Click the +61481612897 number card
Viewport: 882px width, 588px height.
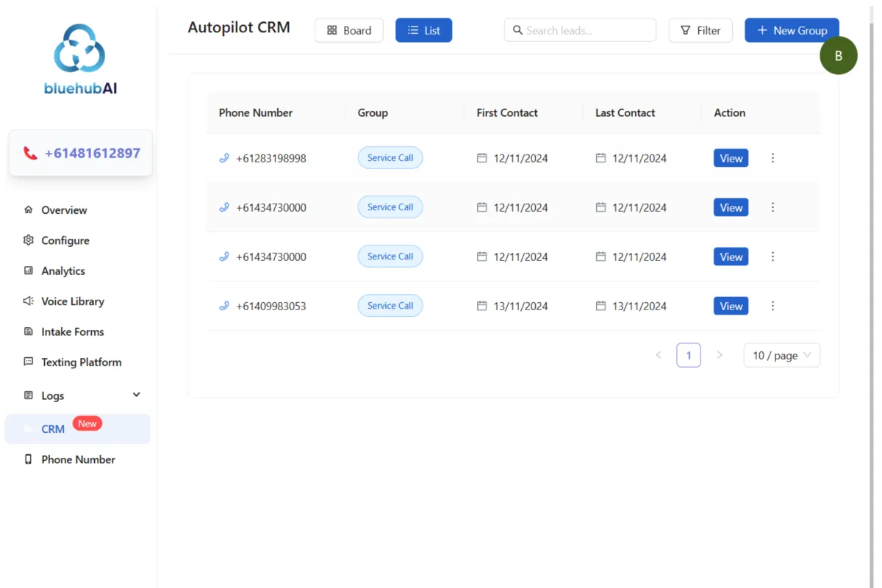81,153
